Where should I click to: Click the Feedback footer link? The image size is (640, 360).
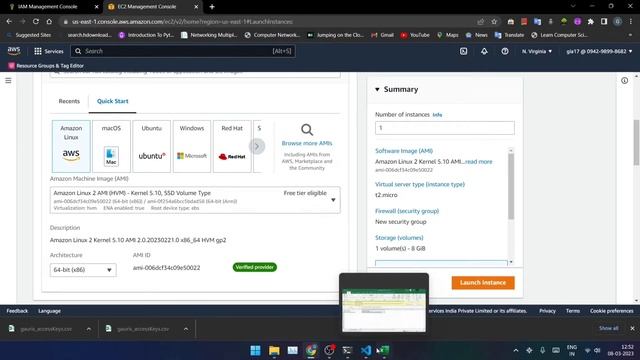pyautogui.click(x=17, y=311)
